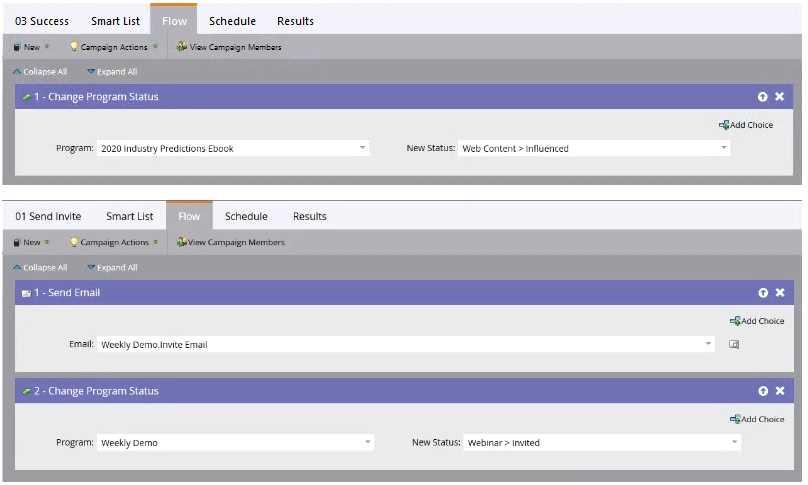Open View Campaign Members in 03 Success

[x=228, y=47]
